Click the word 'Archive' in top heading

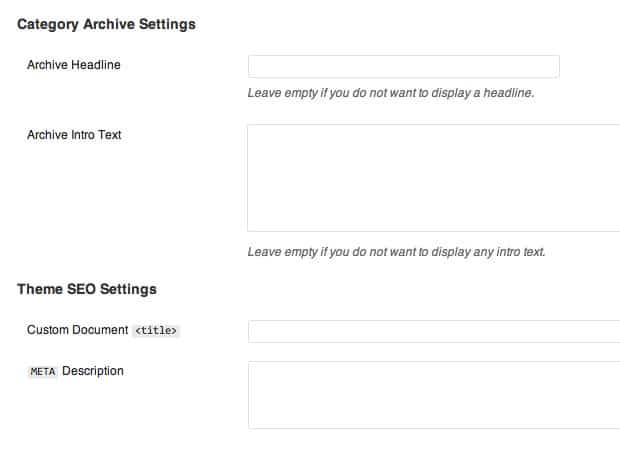click(109, 25)
